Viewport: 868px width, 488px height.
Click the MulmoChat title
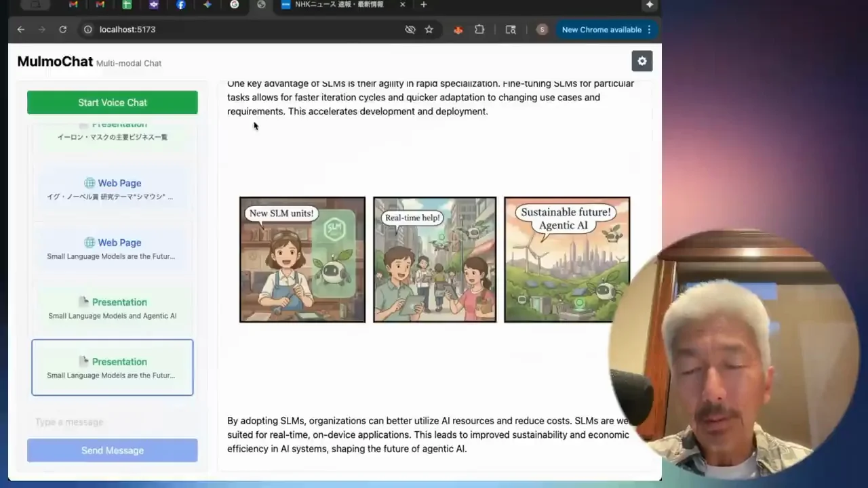pos(55,62)
